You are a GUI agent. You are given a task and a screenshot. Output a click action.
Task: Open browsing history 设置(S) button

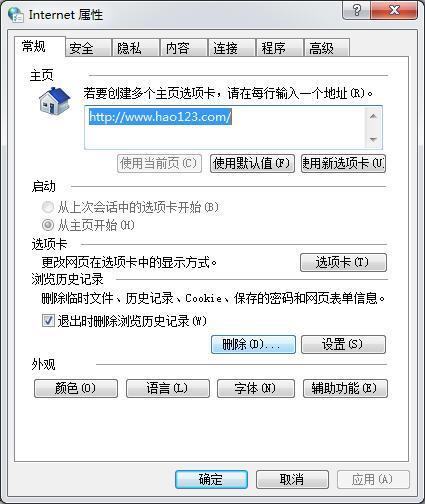coord(343,344)
